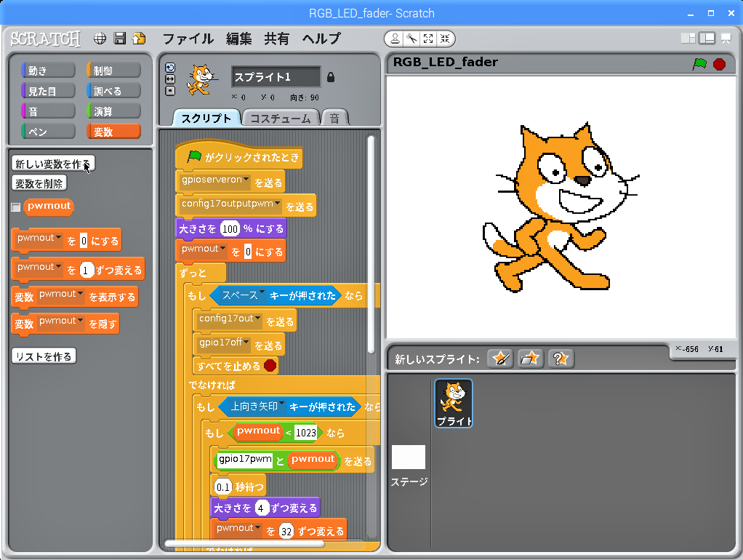Open 上向き矢印 key dropdown

(282, 404)
